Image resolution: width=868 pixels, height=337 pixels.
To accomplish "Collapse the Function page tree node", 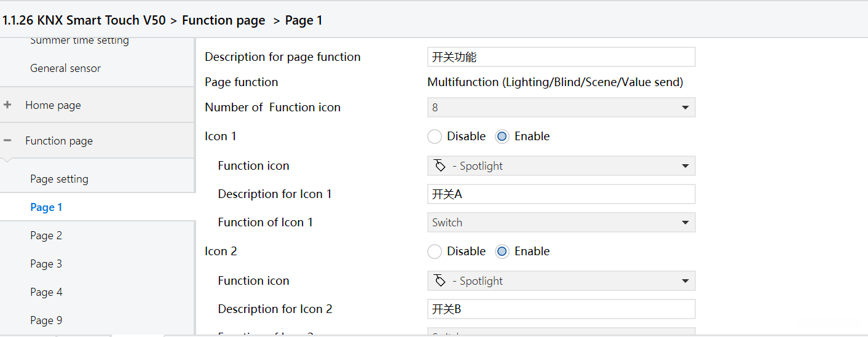I will (x=7, y=141).
